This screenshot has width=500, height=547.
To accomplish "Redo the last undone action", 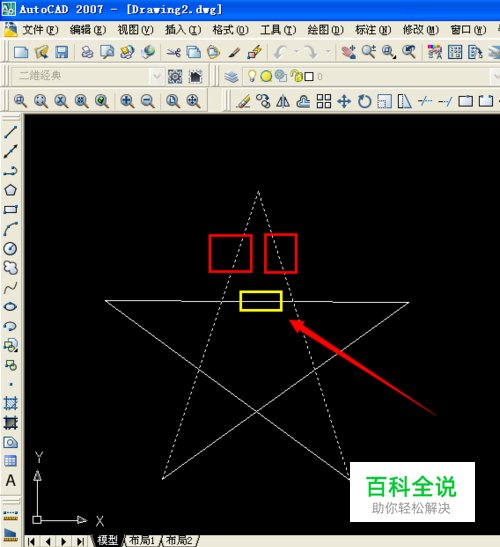I will point(311,52).
